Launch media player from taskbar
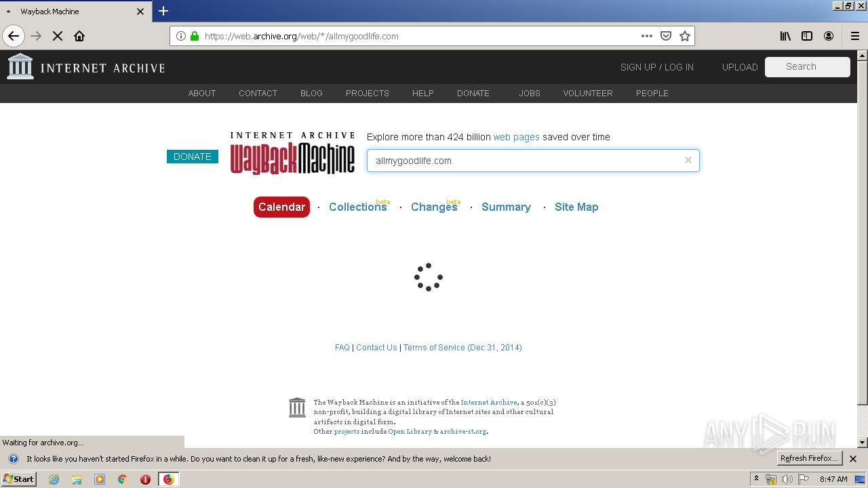868x488 pixels. pyautogui.click(x=100, y=479)
